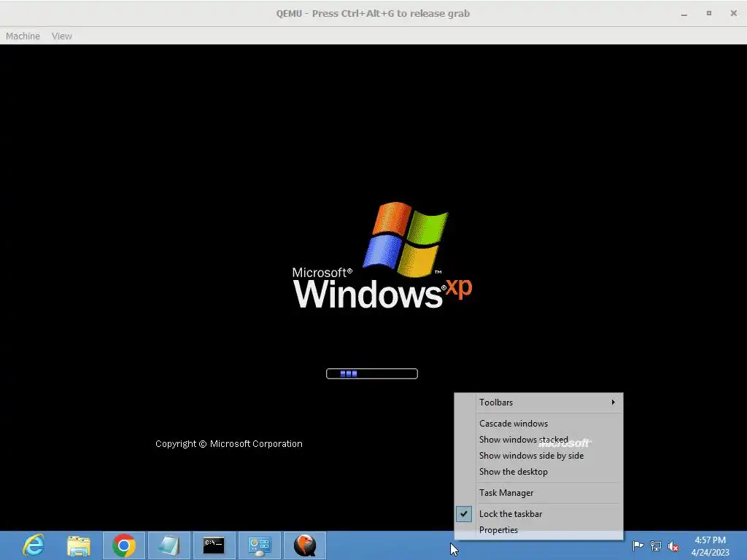747x560 pixels.
Task: Click the Windows XP boot progress bar
Action: click(372, 374)
